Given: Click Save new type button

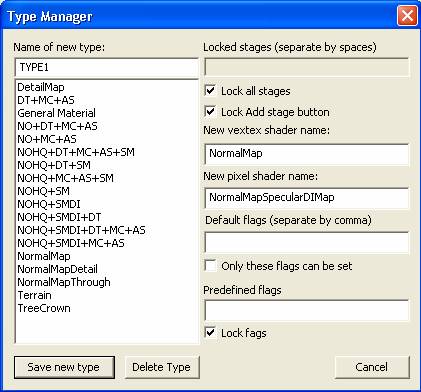Looking at the screenshot, I should 64,367.
